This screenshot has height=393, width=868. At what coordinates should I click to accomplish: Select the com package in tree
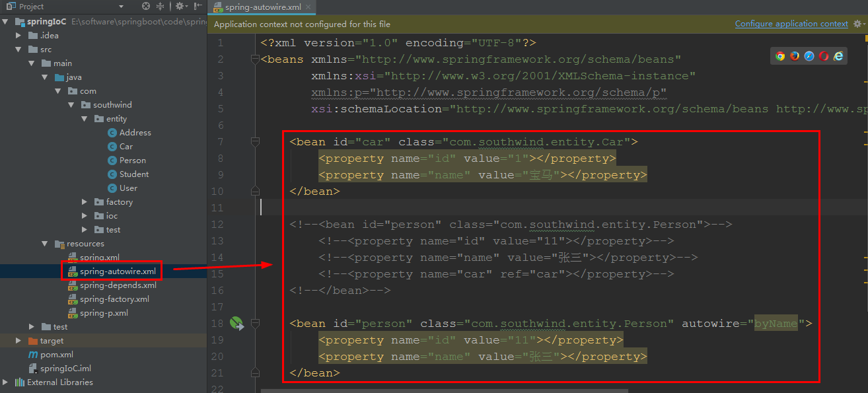coord(88,91)
